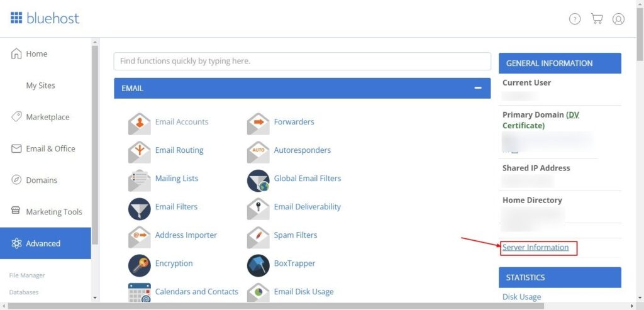Open the BoxTrapper icon
The width and height of the screenshot is (644, 310).
tap(258, 265)
